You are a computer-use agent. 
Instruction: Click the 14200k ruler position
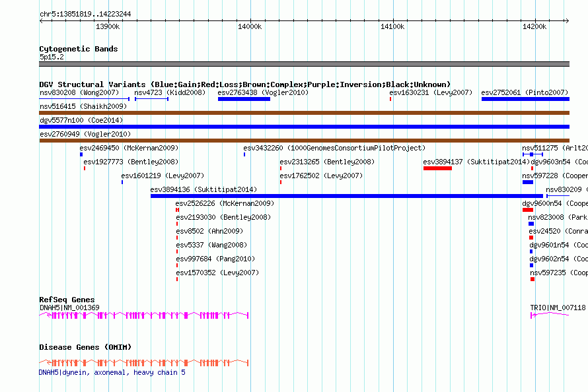[x=534, y=26]
